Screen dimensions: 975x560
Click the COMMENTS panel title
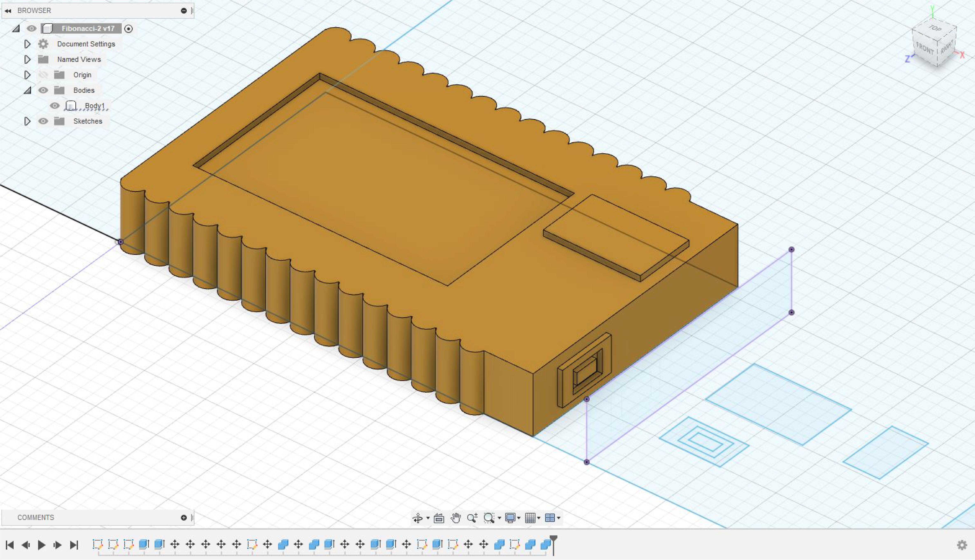[36, 518]
